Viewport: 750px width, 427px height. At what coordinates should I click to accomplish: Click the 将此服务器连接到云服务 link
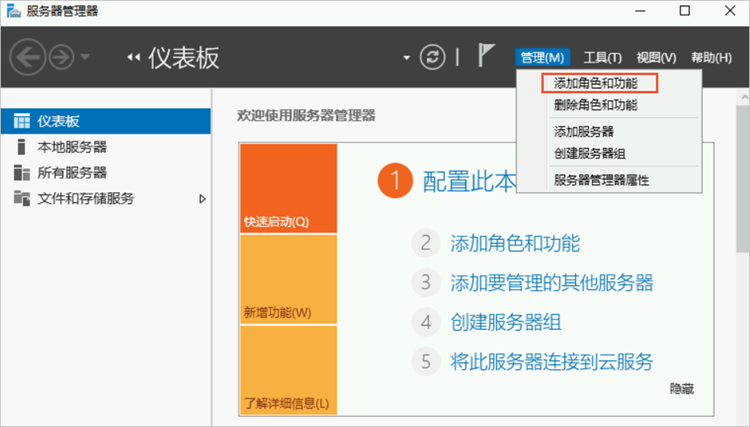click(x=551, y=361)
